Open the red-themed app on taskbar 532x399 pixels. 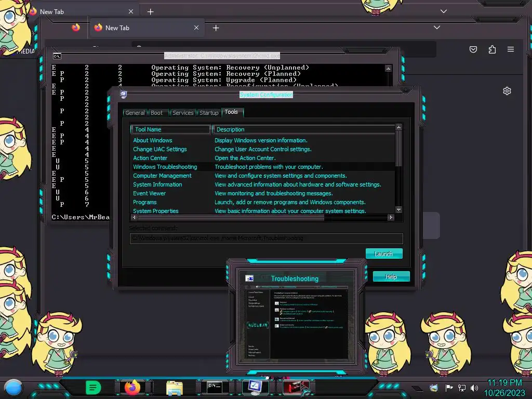(x=296, y=387)
